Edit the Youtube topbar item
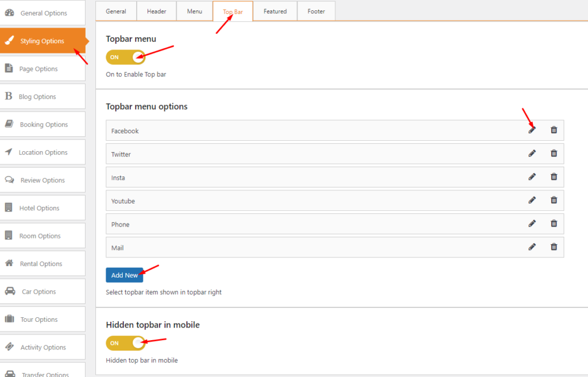588x377 pixels. 532,200
